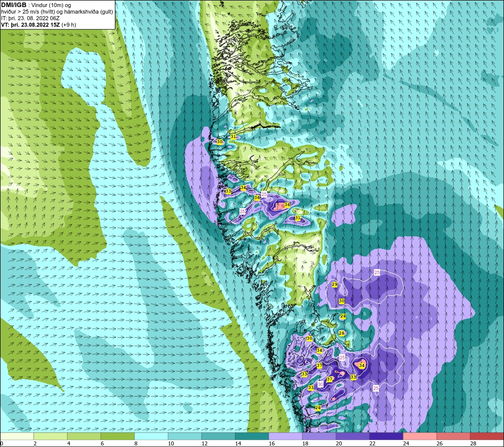Screen dimensions: 504x447
Task: Select the 2–4 m/s light green legend swatch
Action: [50, 436]
